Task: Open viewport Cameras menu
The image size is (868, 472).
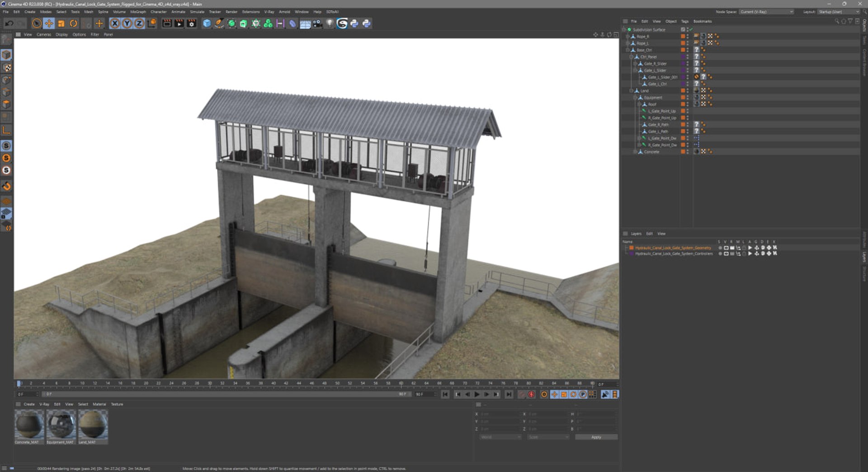Action: click(44, 34)
